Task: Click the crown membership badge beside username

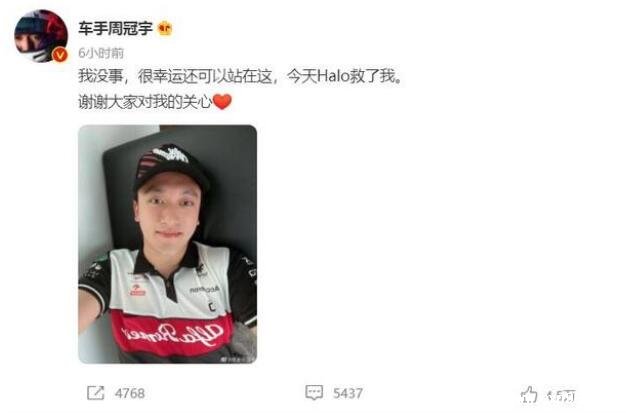Action: tap(165, 29)
